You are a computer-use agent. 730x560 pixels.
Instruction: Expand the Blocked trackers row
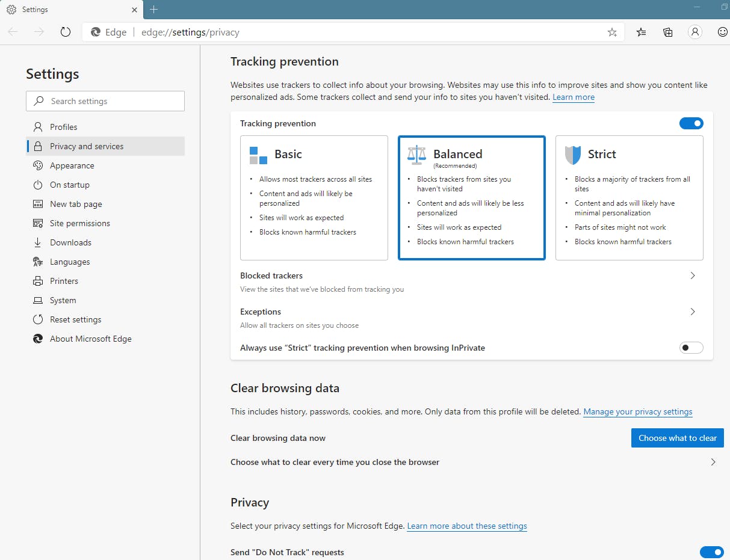[x=692, y=275]
